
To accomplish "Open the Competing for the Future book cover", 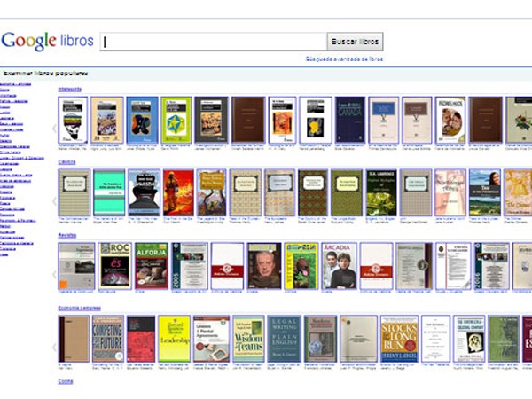I will click(107, 338).
